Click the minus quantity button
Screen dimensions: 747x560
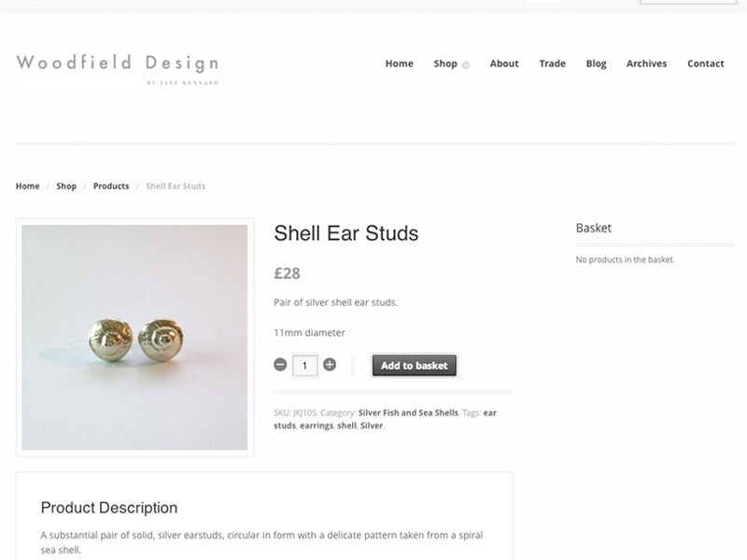pos(280,365)
